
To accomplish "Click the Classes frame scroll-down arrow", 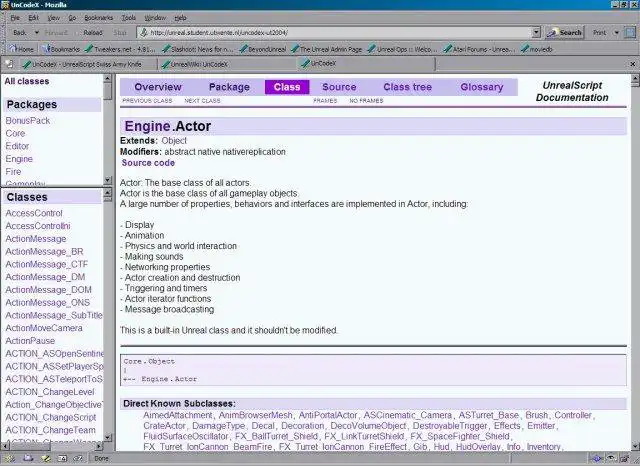I will click(x=108, y=437).
